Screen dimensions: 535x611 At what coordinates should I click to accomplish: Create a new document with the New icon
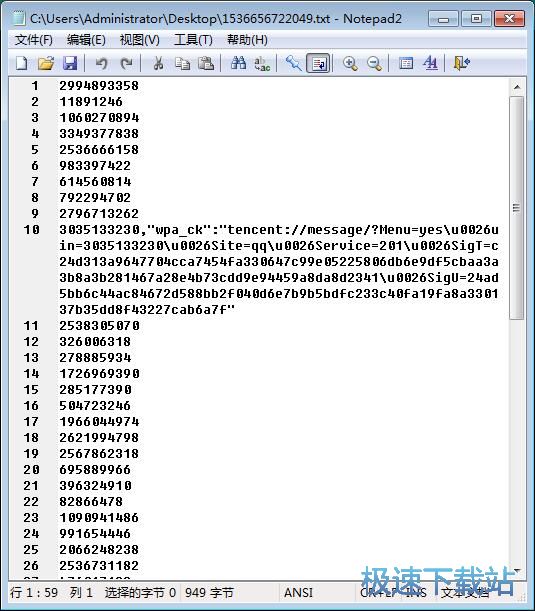pos(22,63)
